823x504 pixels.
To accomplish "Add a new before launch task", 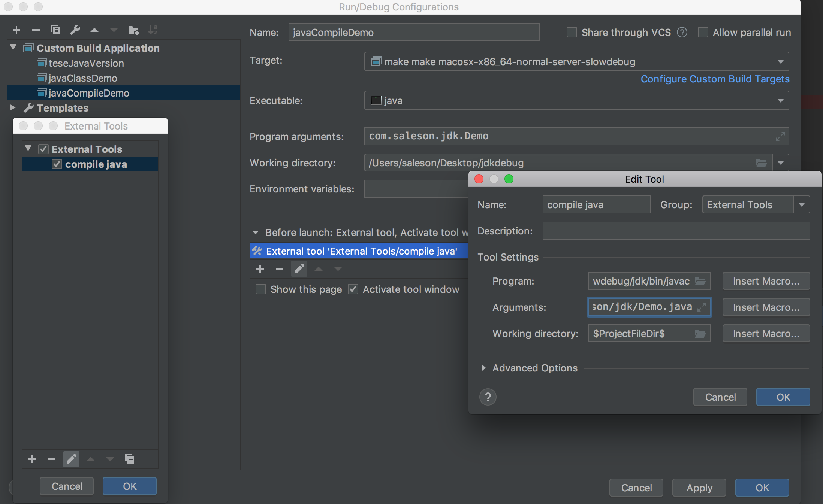I will tap(260, 269).
